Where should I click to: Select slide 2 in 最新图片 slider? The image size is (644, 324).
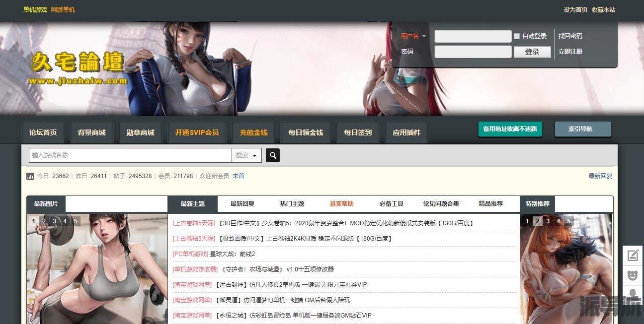click(x=44, y=221)
